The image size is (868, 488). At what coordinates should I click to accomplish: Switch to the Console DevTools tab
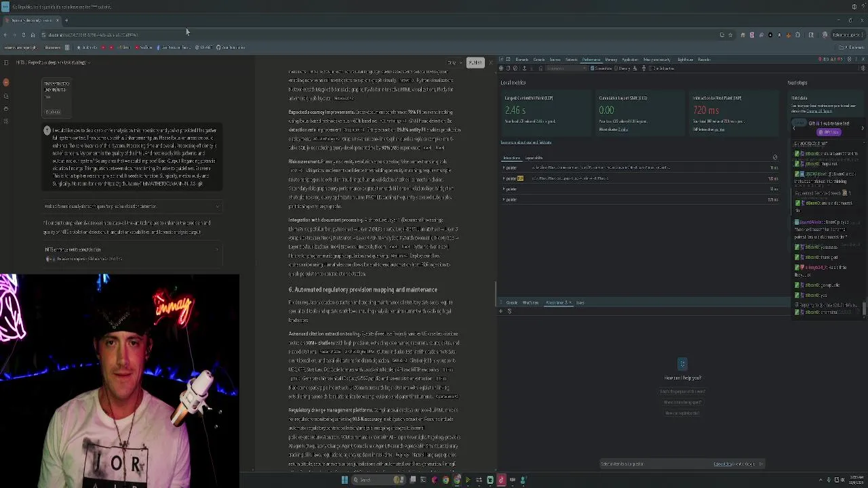pyautogui.click(x=539, y=60)
